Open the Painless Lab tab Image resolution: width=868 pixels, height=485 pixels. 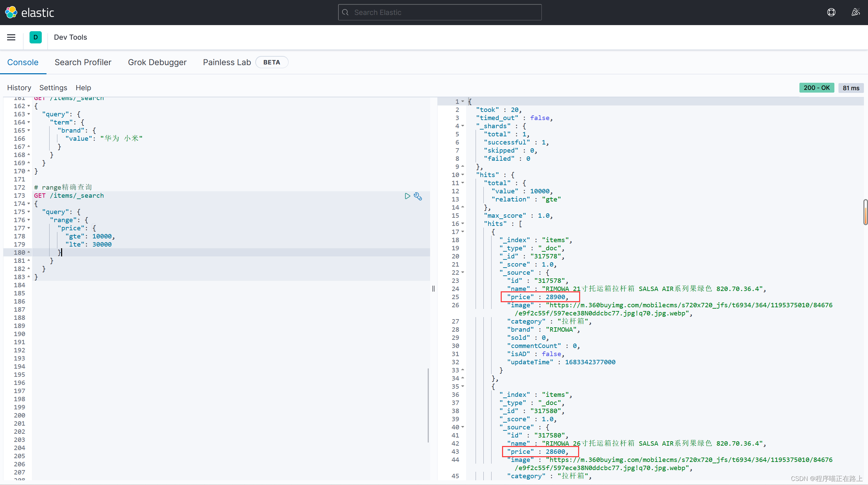(x=227, y=62)
